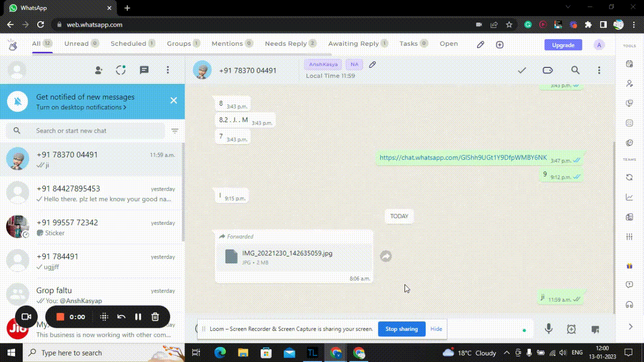This screenshot has width=644, height=362.
Task: Click the Hide link in sharing bar
Action: pos(436,329)
